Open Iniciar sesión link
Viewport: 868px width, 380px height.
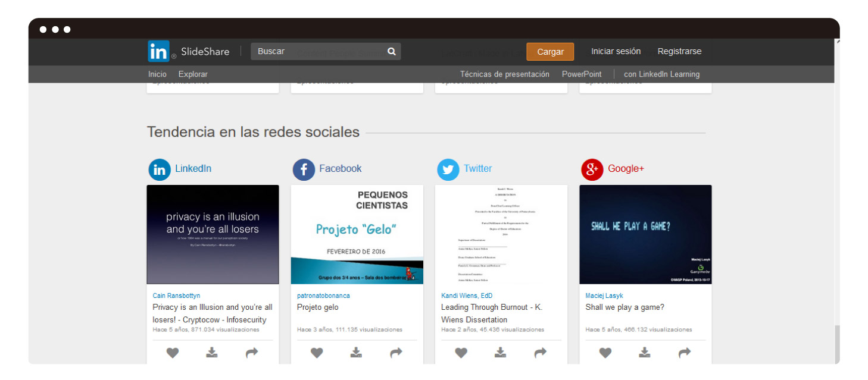pyautogui.click(x=616, y=51)
